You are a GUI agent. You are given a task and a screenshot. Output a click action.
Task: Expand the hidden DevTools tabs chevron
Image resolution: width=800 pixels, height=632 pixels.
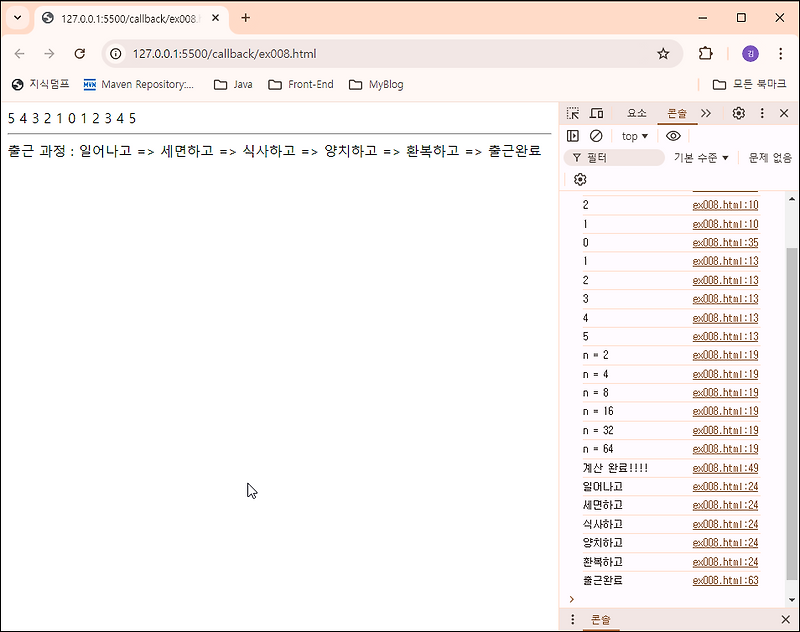pos(704,113)
